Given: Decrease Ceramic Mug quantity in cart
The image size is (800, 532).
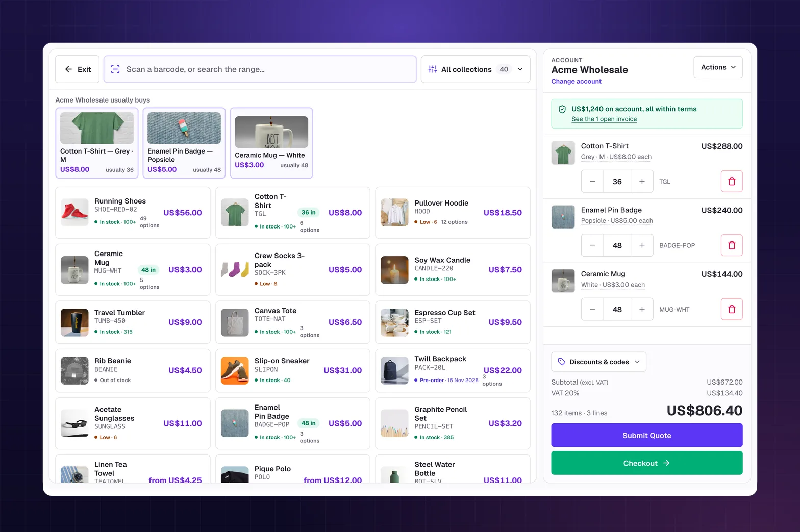Looking at the screenshot, I should pyautogui.click(x=592, y=309).
